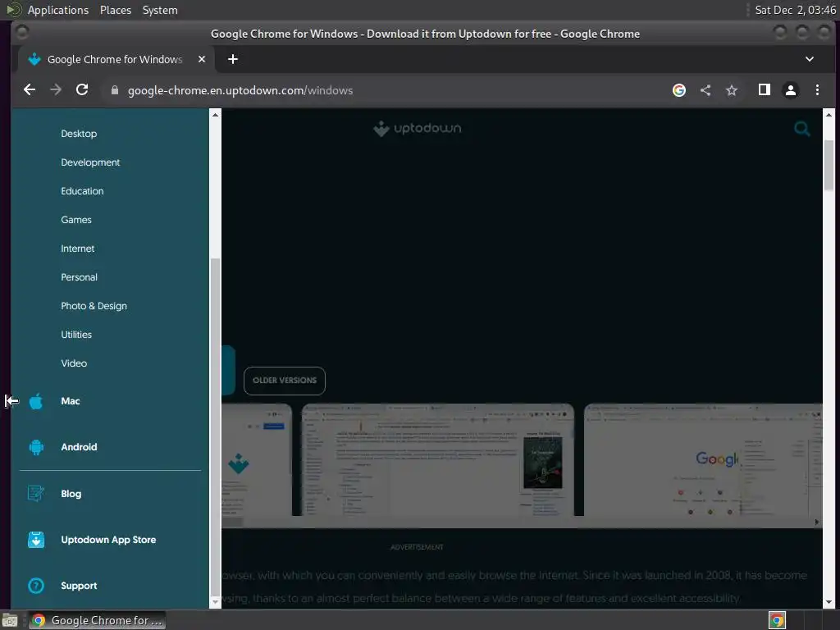This screenshot has height=630, width=840.
Task: Open the System menu
Action: (160, 10)
